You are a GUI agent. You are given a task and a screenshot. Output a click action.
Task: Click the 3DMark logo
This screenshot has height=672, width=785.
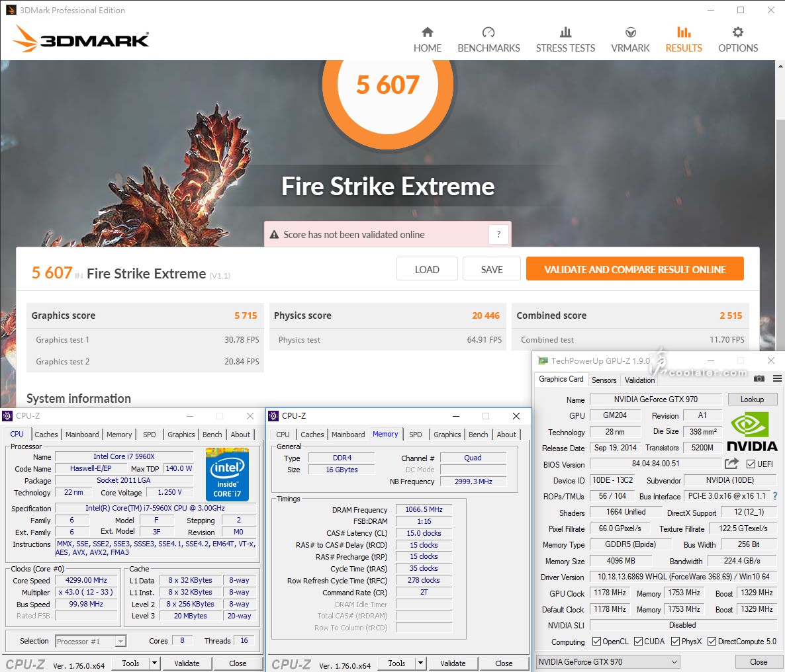(x=81, y=38)
